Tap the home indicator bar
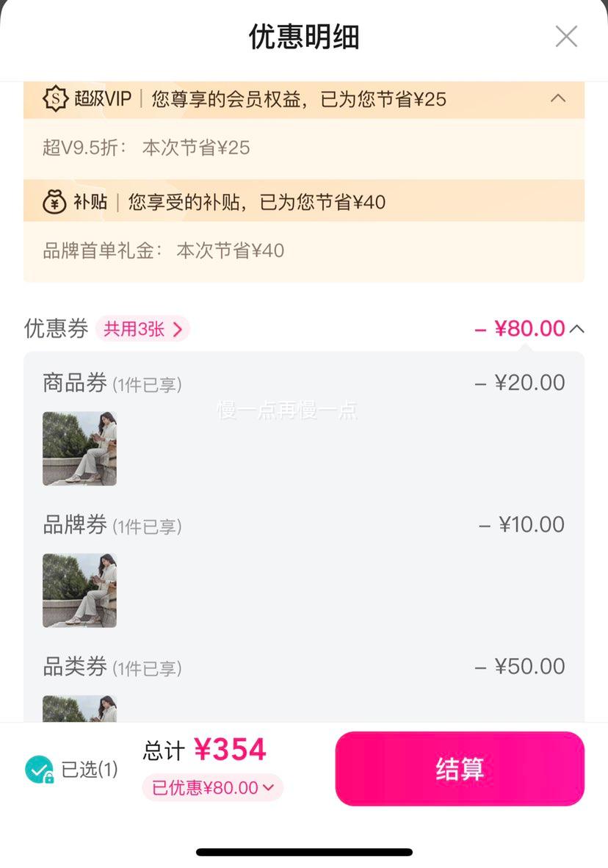Screen dimensions: 608x868 coord(304,852)
